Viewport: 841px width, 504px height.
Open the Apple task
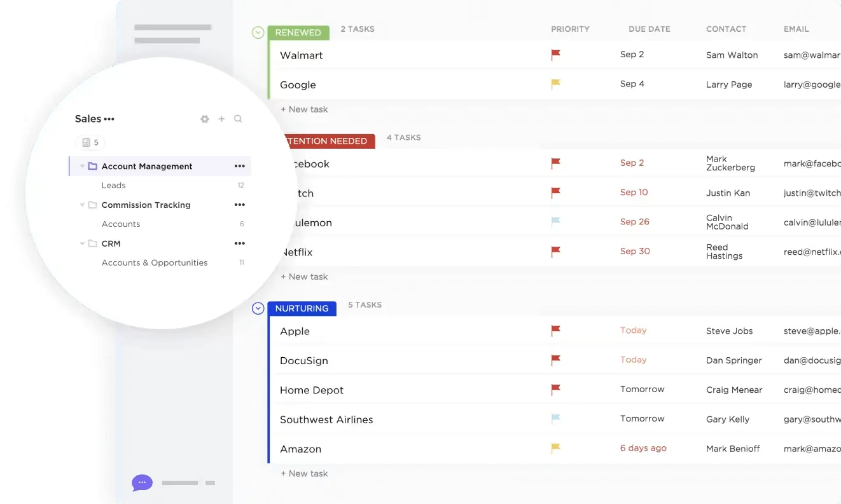[x=295, y=331]
